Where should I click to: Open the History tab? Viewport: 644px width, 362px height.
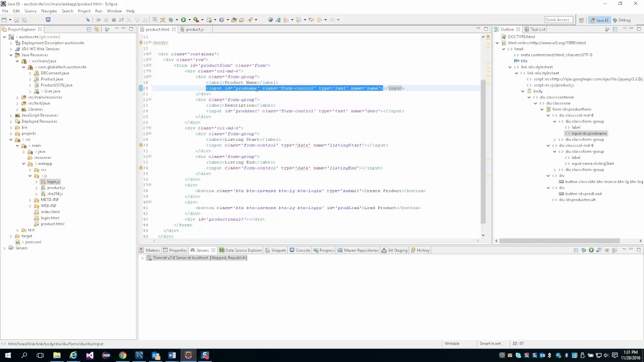[420, 250]
